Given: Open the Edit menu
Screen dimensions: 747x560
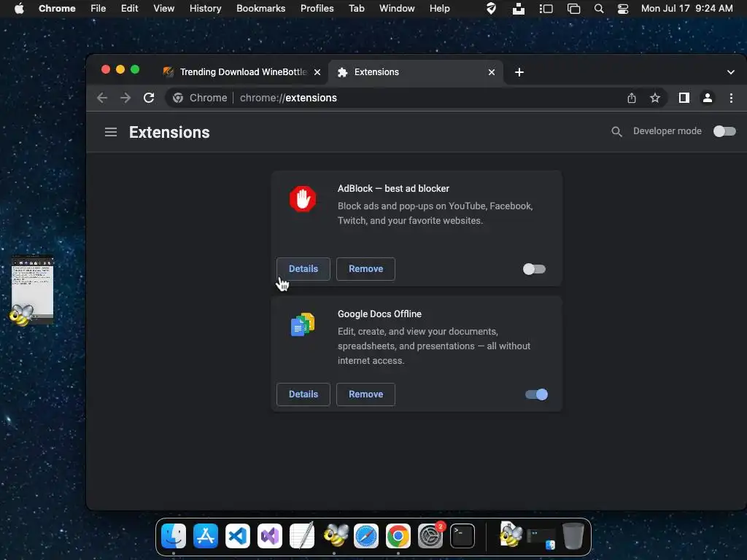Looking at the screenshot, I should click(129, 9).
